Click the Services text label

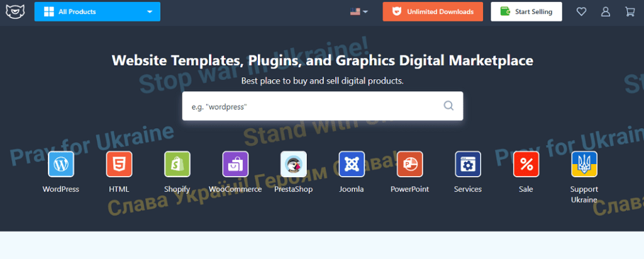(468, 189)
